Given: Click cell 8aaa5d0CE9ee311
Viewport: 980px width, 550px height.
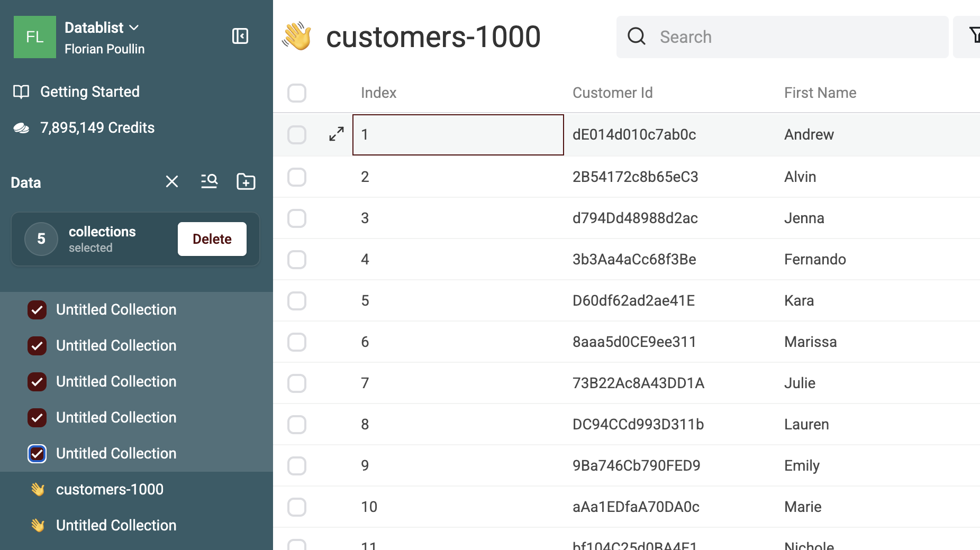Looking at the screenshot, I should (x=634, y=342).
